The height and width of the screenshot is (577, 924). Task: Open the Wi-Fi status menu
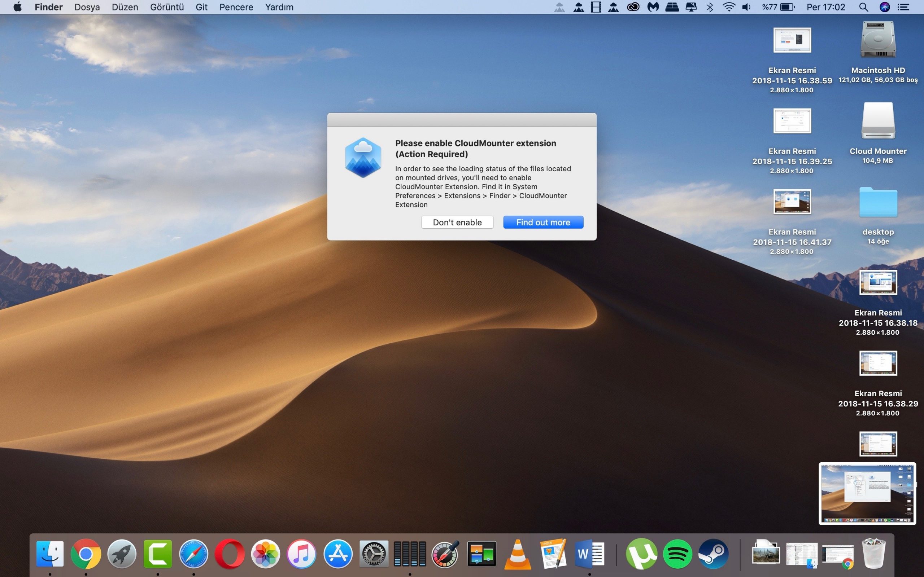728,7
